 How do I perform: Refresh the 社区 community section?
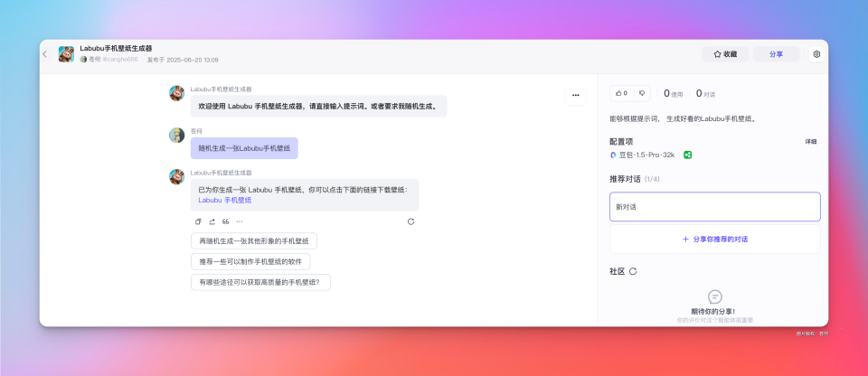point(633,271)
